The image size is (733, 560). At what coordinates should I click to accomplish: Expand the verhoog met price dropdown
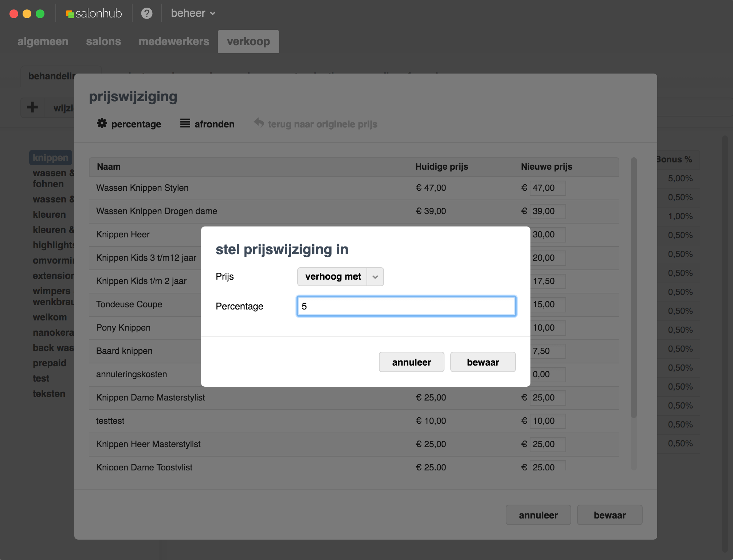pyautogui.click(x=333, y=277)
